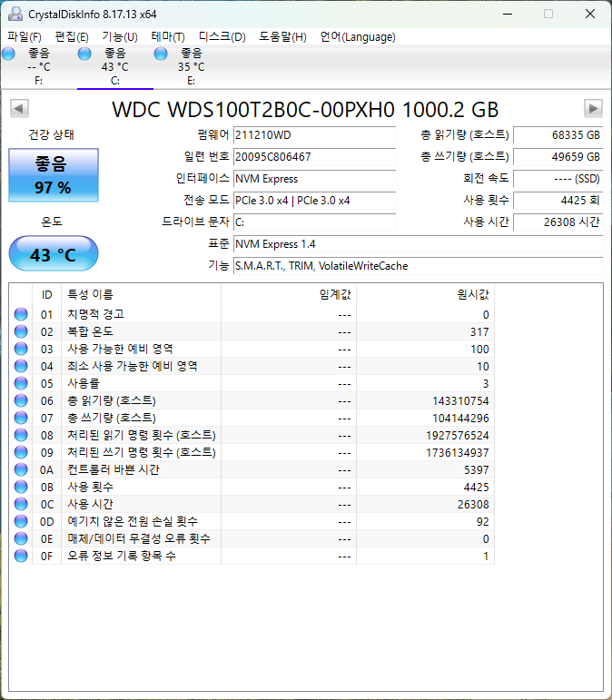
Task: Select attribute name 오류 정보 기록 항목 수
Action: coord(122,556)
